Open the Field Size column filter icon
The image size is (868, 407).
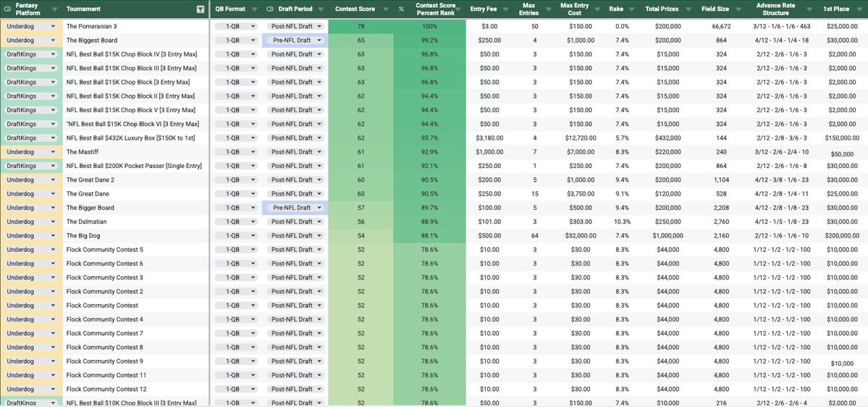[738, 9]
